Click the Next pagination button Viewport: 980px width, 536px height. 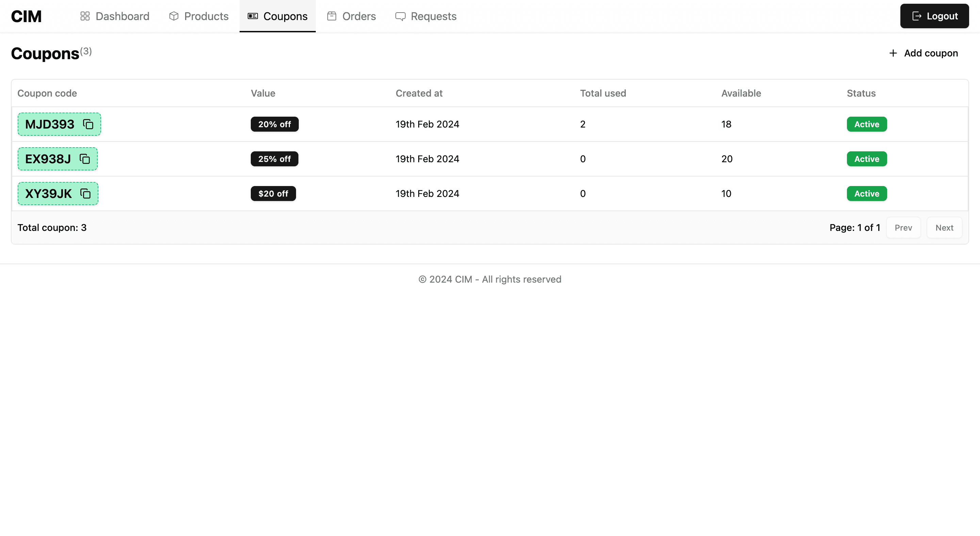tap(944, 228)
